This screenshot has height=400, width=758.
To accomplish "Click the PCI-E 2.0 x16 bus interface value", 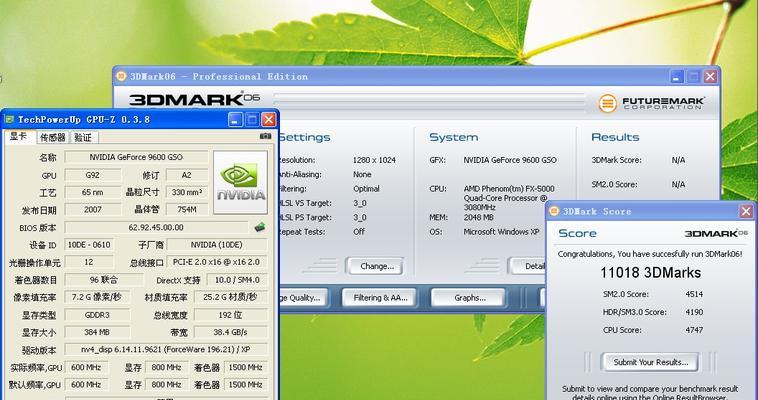I will pos(217,262).
